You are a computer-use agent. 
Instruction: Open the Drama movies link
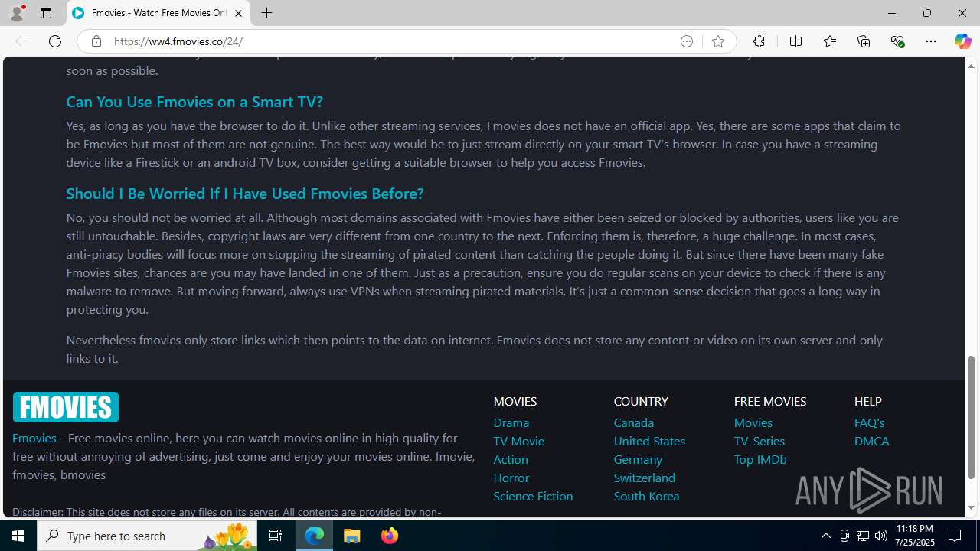(511, 422)
